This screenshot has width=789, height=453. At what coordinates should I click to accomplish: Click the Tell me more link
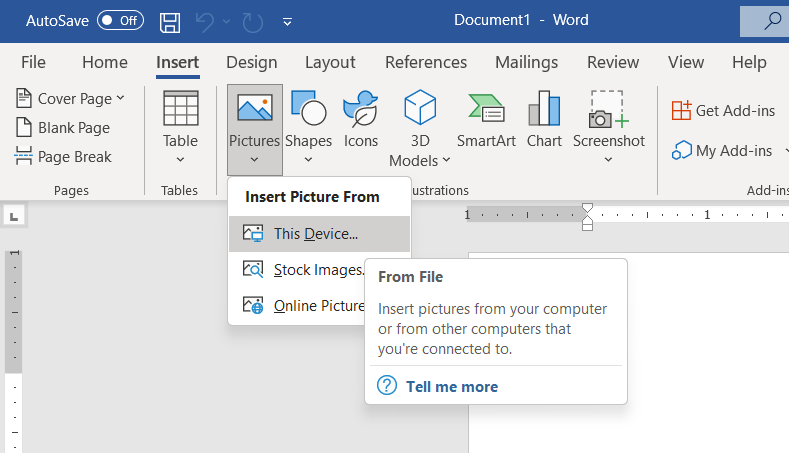coord(452,387)
